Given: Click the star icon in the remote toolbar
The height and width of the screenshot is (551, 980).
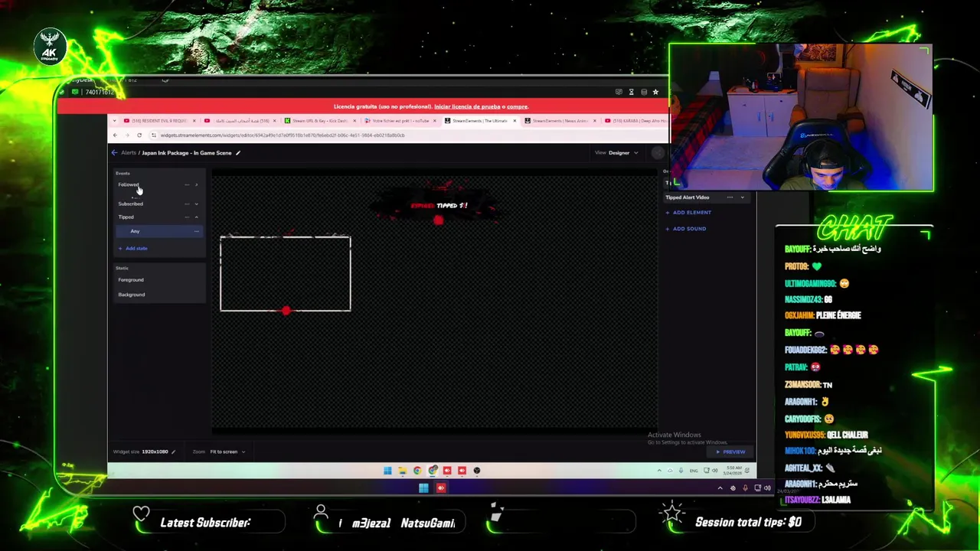Looking at the screenshot, I should tap(655, 92).
